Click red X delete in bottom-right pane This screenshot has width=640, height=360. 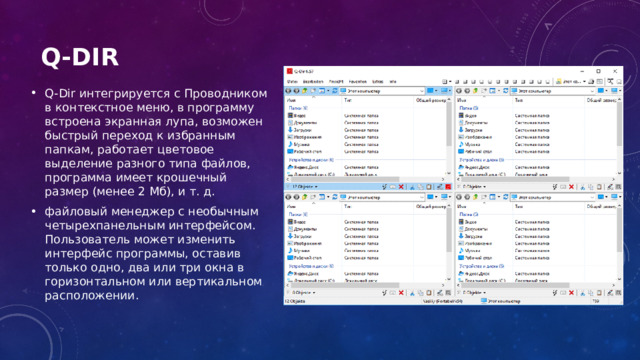tap(571, 293)
